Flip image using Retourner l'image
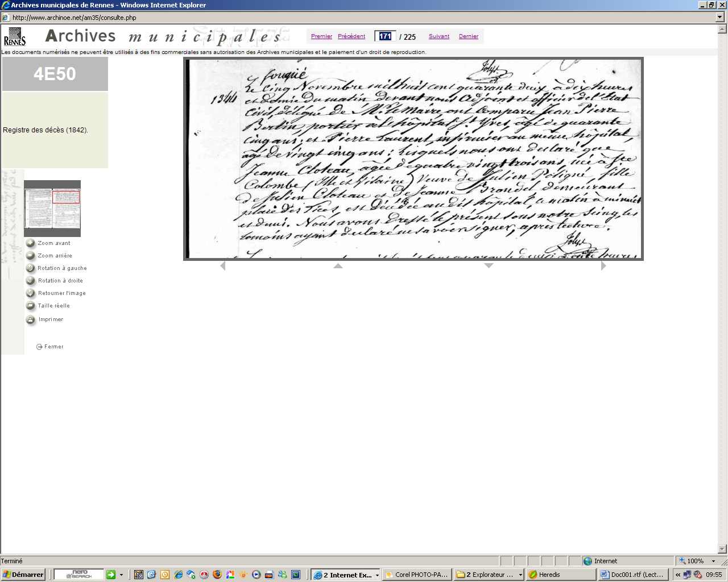Viewport: 728px width, 582px height. coord(31,293)
